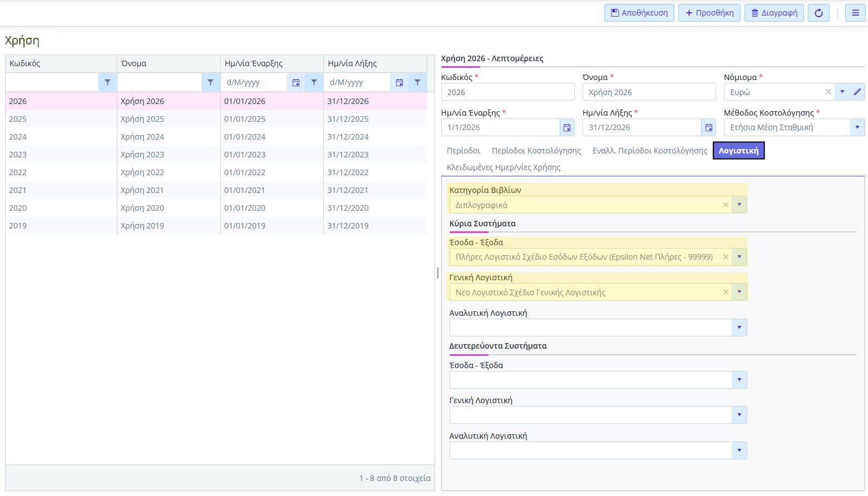Image resolution: width=868 pixels, height=496 pixels.
Task: Open the Κλειδωμένες Ημερ/νίες Χρήσης tab
Action: pos(503,167)
